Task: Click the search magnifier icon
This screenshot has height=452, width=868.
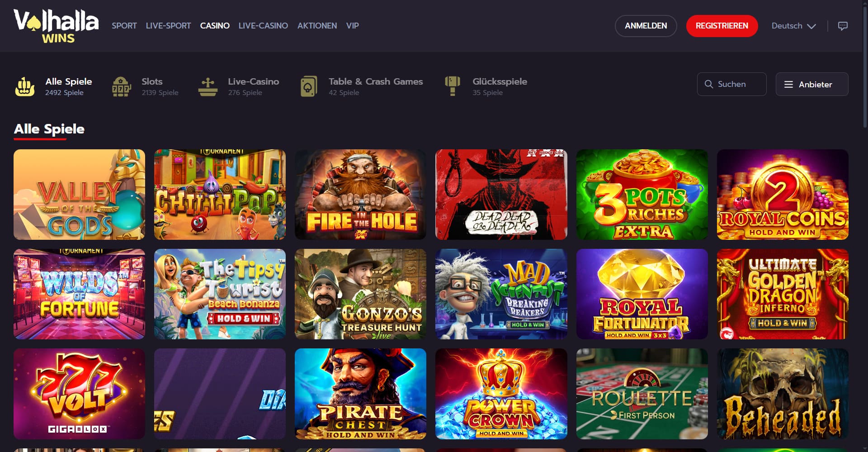Action: (708, 84)
